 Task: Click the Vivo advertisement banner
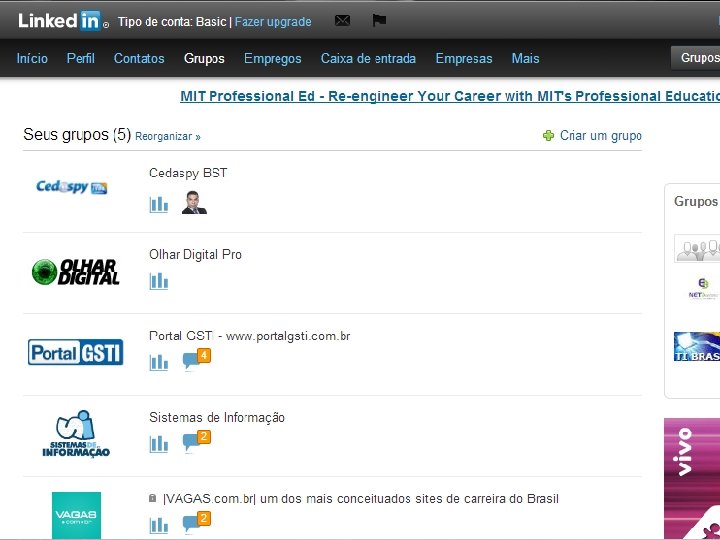coord(692,478)
